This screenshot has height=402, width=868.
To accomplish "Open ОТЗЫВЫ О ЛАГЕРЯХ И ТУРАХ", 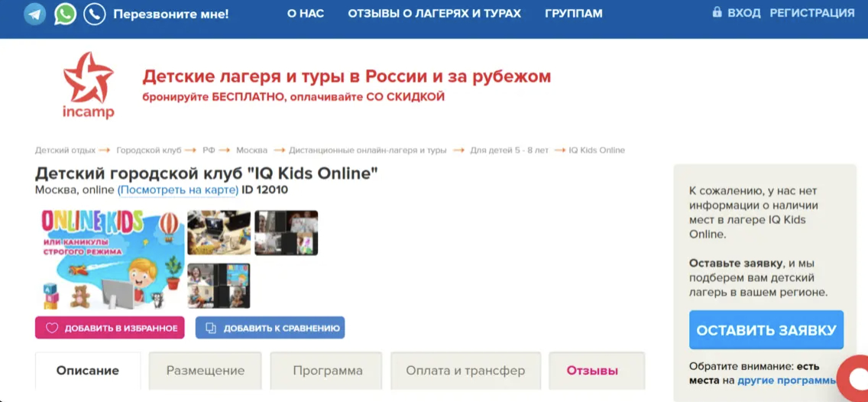I will coord(435,14).
